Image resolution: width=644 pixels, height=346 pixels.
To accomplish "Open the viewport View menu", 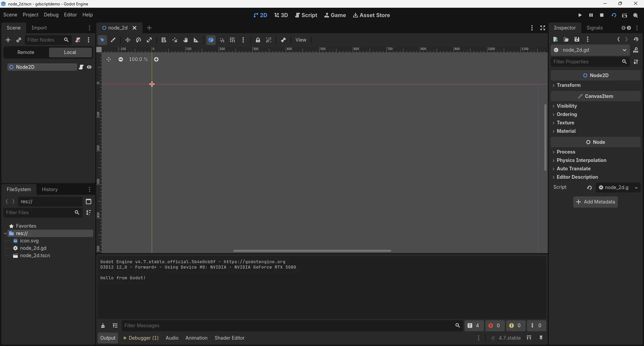I will click(x=301, y=40).
